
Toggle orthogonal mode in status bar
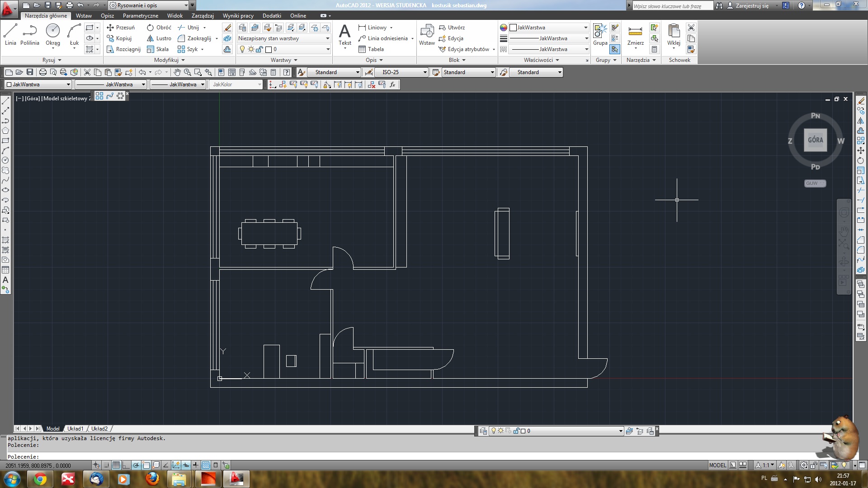pyautogui.click(x=125, y=465)
